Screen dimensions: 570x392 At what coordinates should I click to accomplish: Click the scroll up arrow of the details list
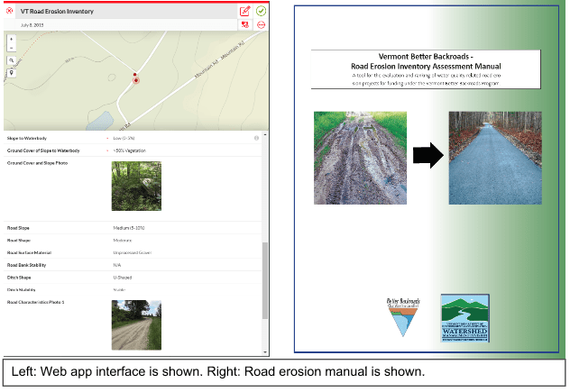point(265,135)
